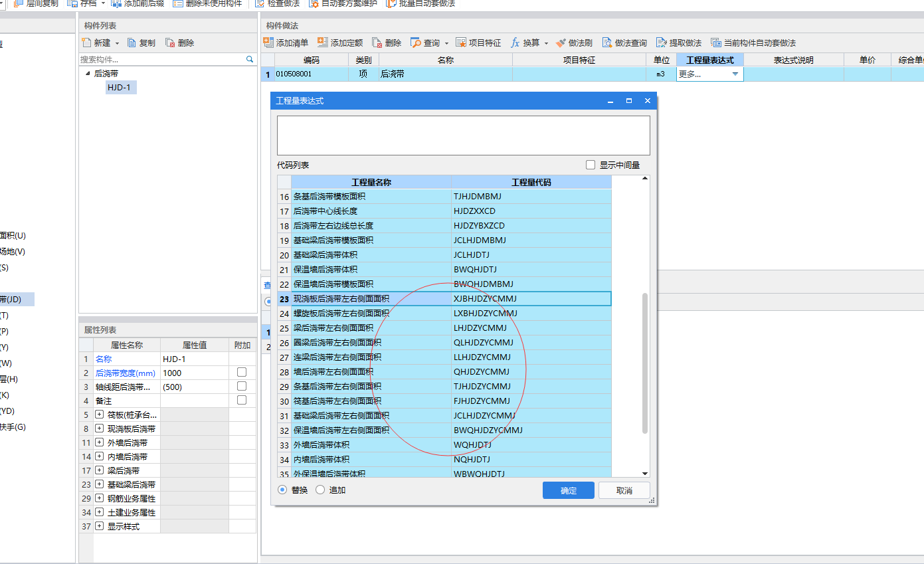Click the 1000 value for 后浇带宽度

(x=195, y=373)
